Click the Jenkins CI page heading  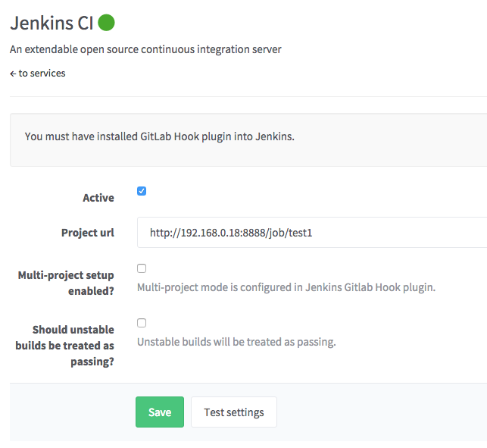52,23
